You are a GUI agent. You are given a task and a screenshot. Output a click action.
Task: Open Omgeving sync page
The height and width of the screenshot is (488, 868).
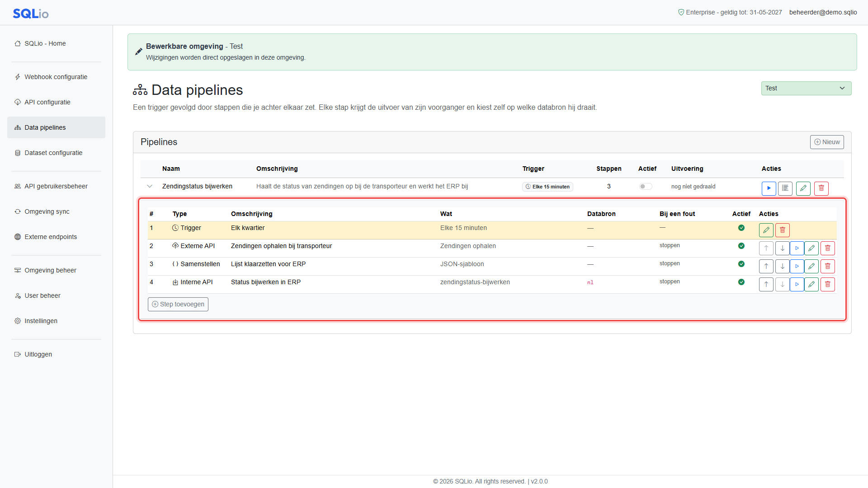pyautogui.click(x=56, y=211)
